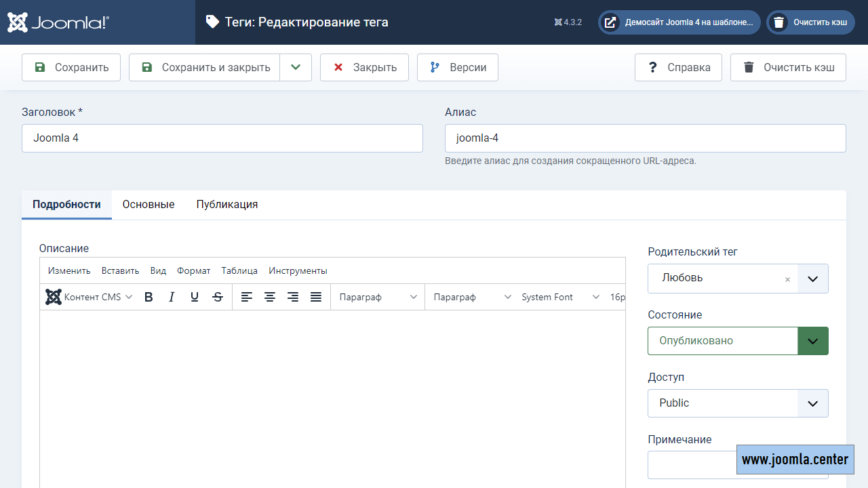Open the Контент CMS editor button

point(89,297)
